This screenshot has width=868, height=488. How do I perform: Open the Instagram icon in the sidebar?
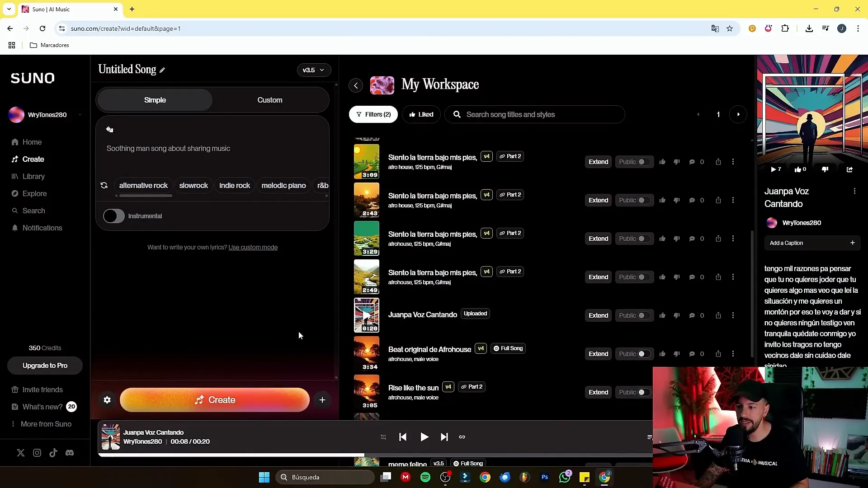(x=37, y=453)
